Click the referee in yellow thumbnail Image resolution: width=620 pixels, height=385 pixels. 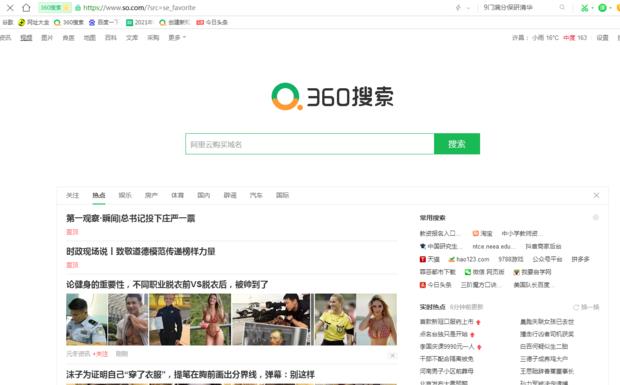tap(335, 319)
